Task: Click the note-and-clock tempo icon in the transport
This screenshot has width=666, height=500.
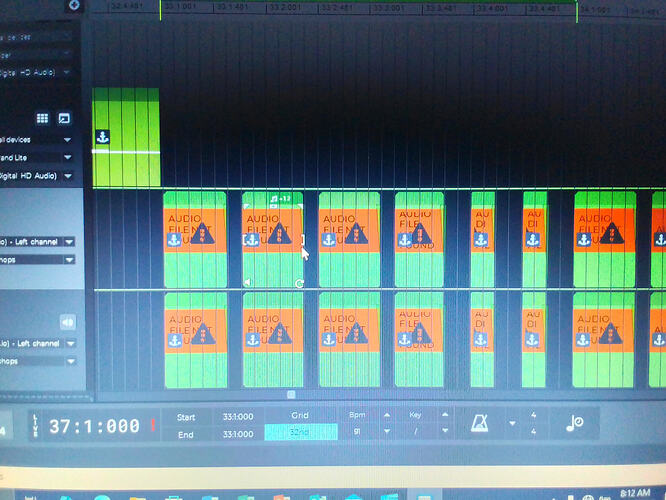Action: (x=574, y=423)
